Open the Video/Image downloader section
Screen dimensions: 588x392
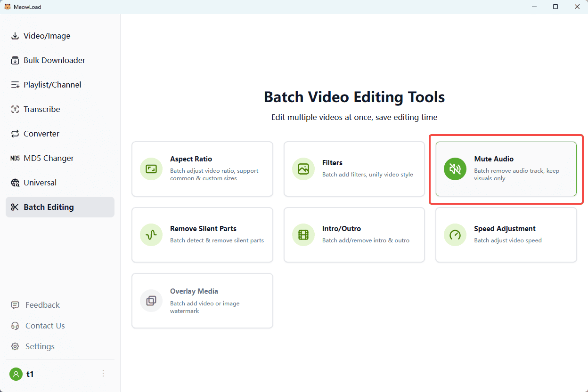point(47,36)
